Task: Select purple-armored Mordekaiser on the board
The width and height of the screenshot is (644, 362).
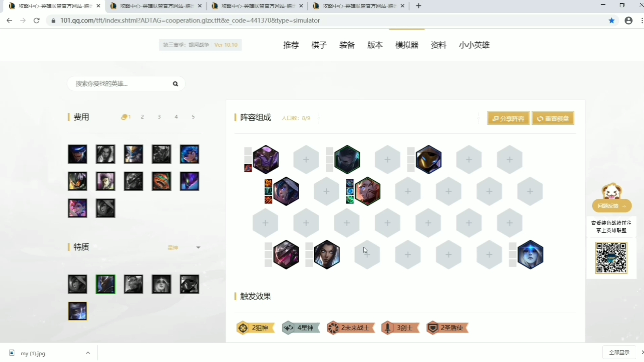Action: coord(266,160)
